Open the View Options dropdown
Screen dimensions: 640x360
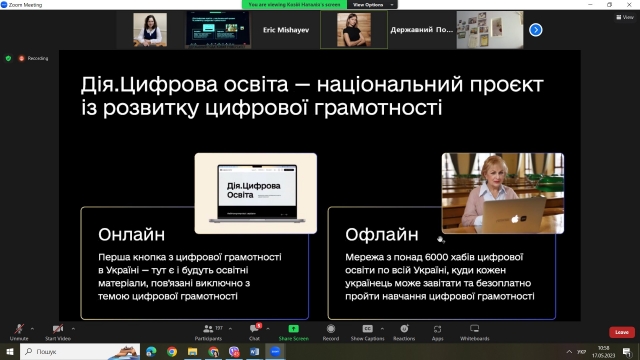click(x=372, y=4)
